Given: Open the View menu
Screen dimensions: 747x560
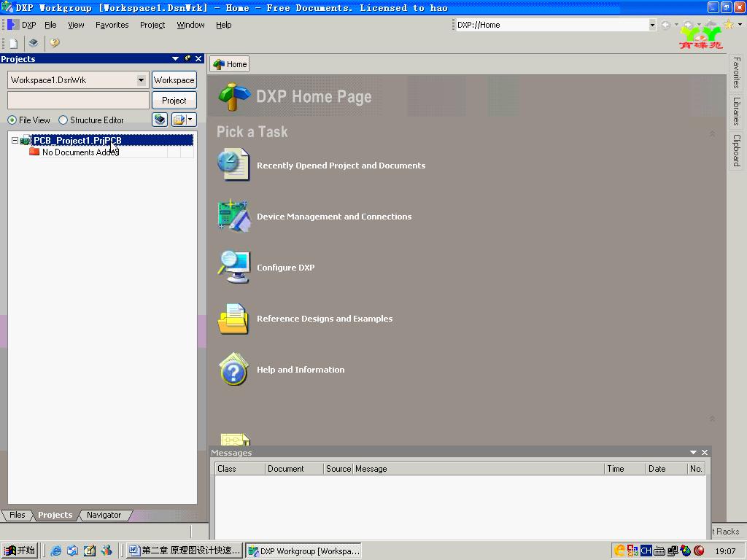Looking at the screenshot, I should [76, 25].
